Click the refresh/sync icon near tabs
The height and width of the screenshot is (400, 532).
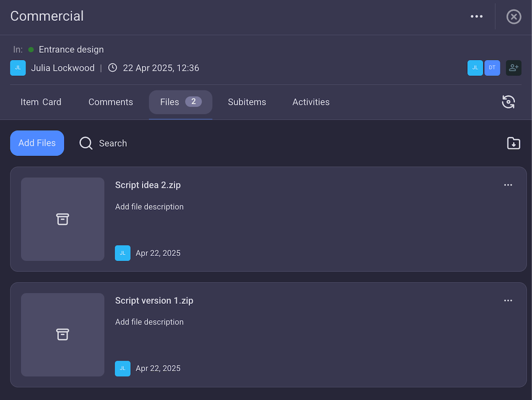click(x=508, y=102)
